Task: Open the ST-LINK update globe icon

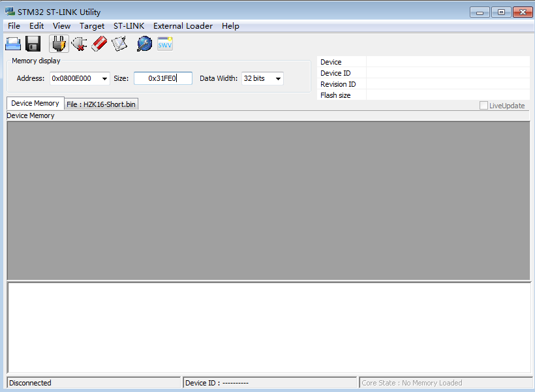Action: (x=144, y=44)
